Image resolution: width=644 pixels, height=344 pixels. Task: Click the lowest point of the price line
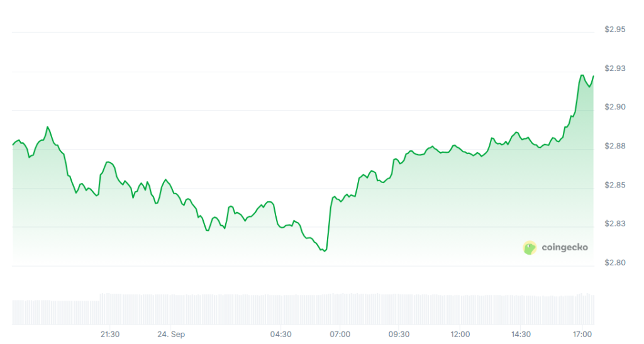(x=325, y=251)
